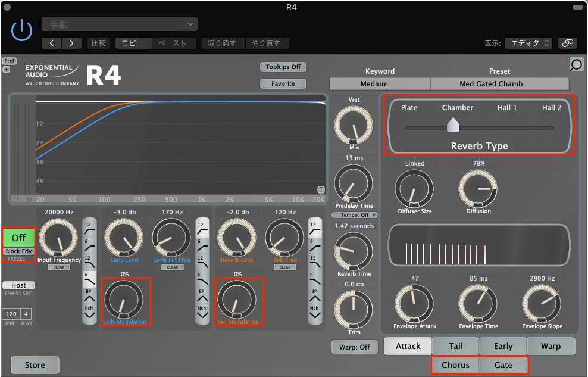
Task: Select 12 dB low-pass shape for Input filter
Action: (89, 262)
